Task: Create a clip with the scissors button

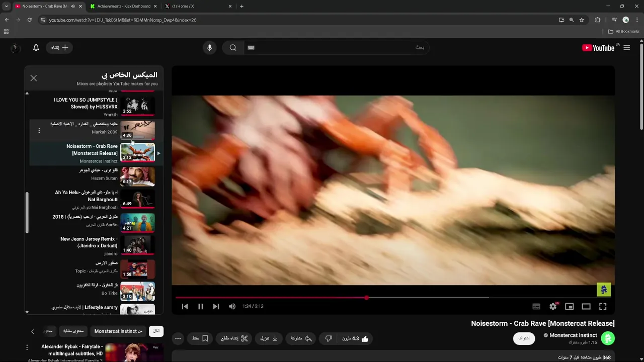Action: point(235,338)
